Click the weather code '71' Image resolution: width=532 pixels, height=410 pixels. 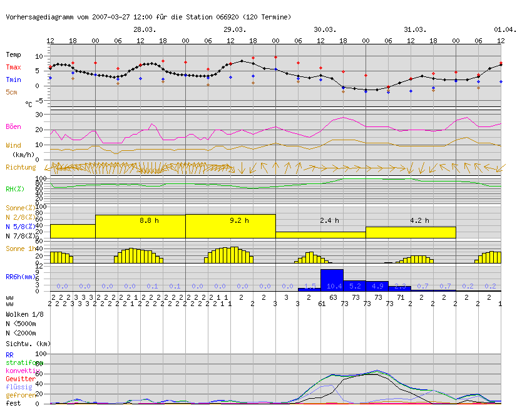point(401,298)
